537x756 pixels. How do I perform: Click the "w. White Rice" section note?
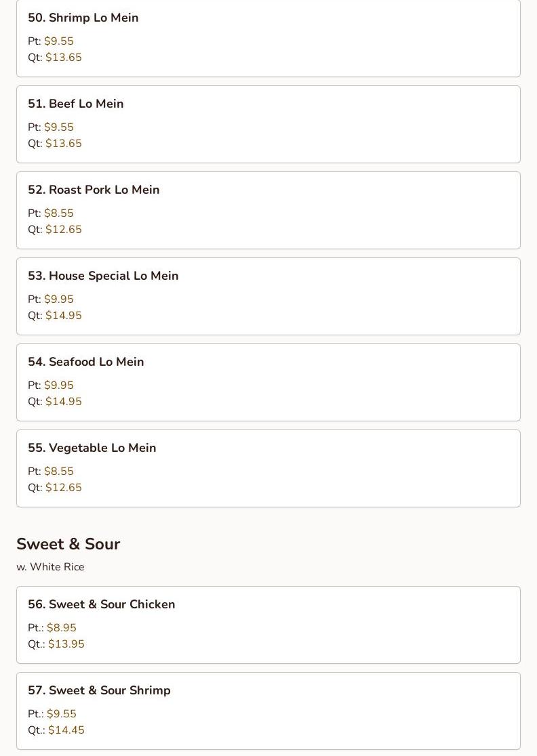coord(50,567)
